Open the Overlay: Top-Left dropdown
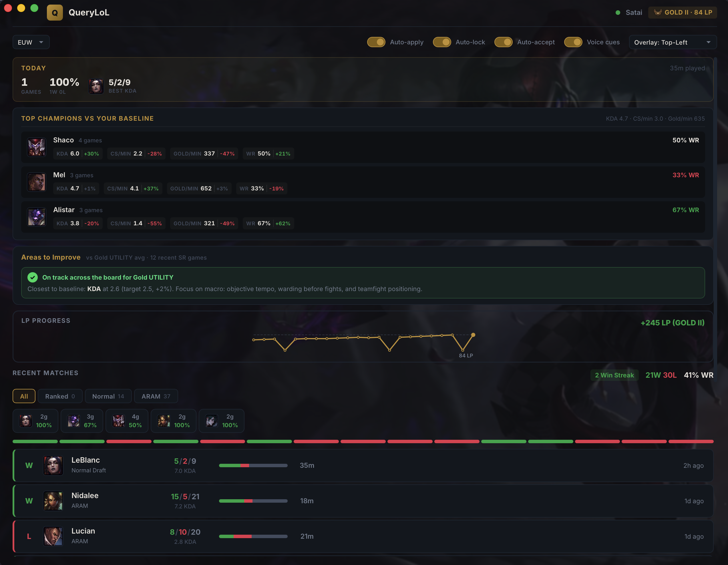Viewport: 728px width, 565px height. [673, 42]
